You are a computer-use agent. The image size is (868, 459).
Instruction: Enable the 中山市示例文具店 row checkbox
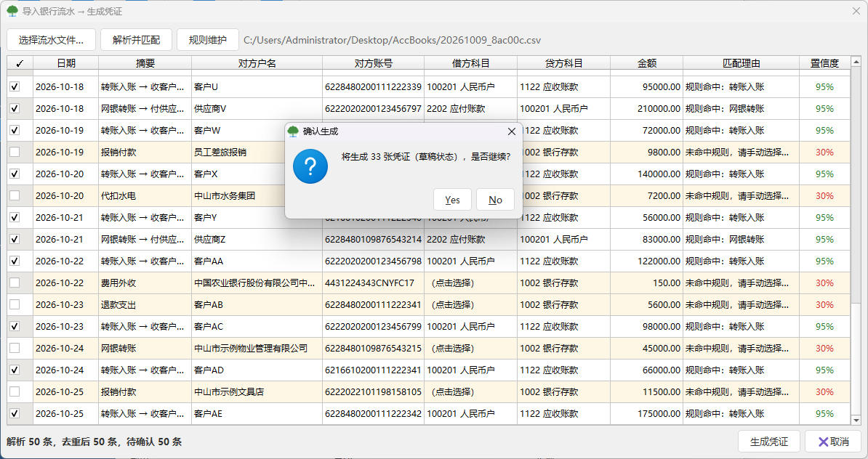coord(15,392)
